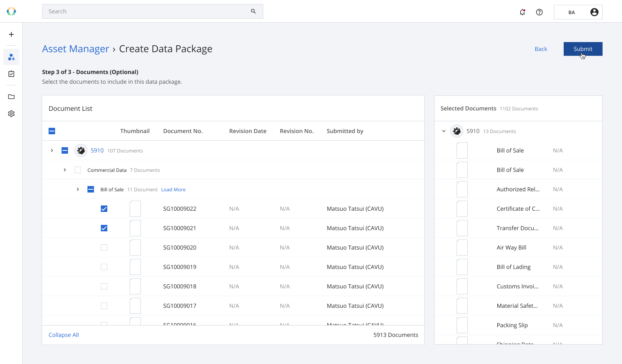The height and width of the screenshot is (364, 622).
Task: Click the thumbnail for document SG10009018
Action: click(135, 286)
